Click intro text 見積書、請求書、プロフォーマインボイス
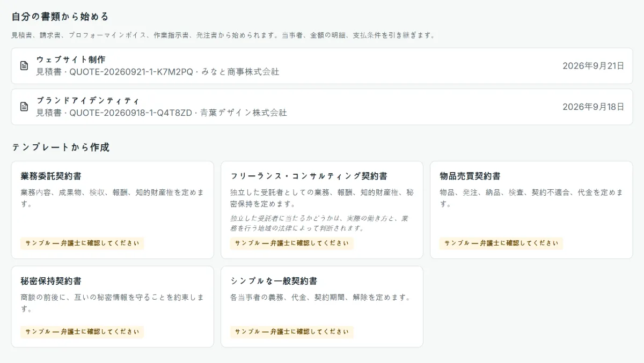The image size is (644, 363). (x=223, y=35)
